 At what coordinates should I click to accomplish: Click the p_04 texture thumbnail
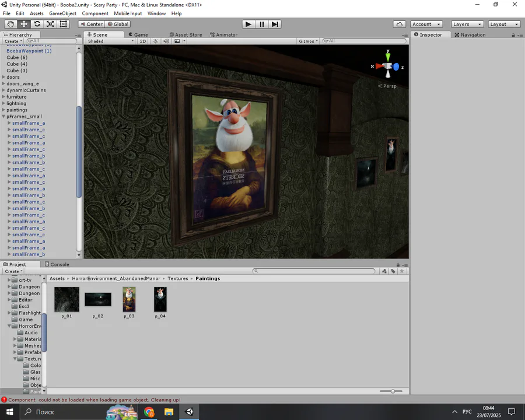point(160,299)
